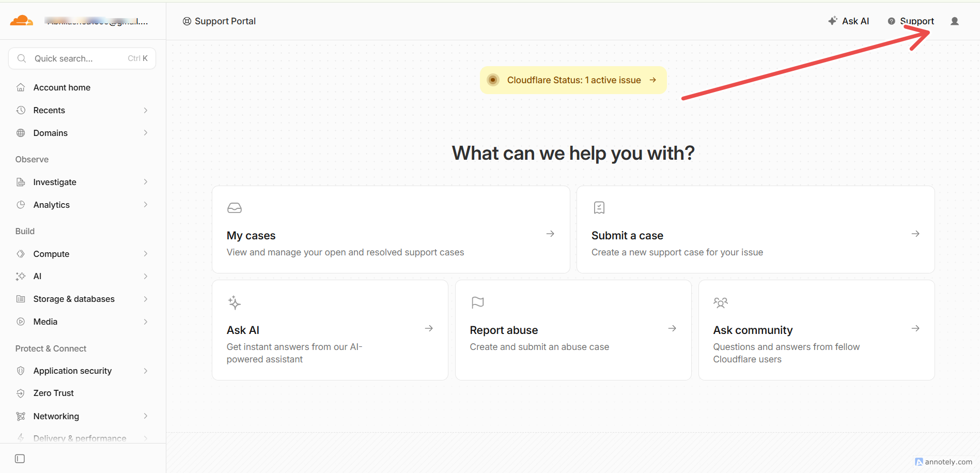Expand the Investigate chevron
This screenshot has height=473, width=980.
pos(146,182)
